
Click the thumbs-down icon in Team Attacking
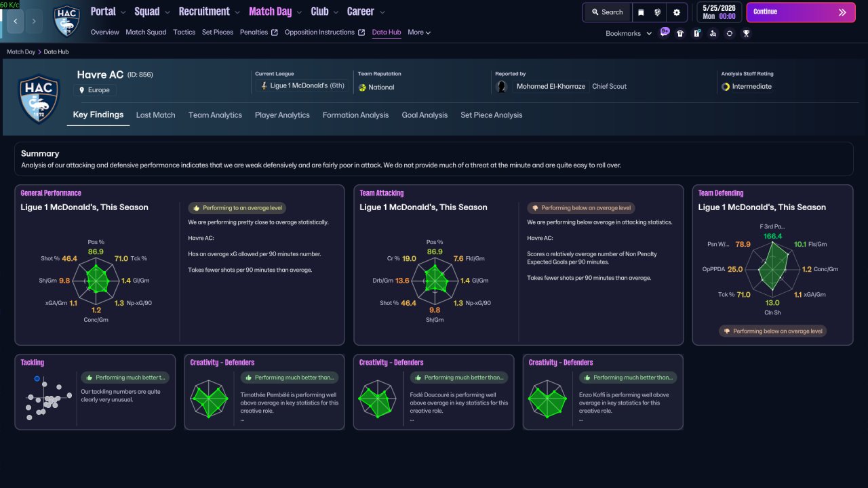tap(536, 208)
